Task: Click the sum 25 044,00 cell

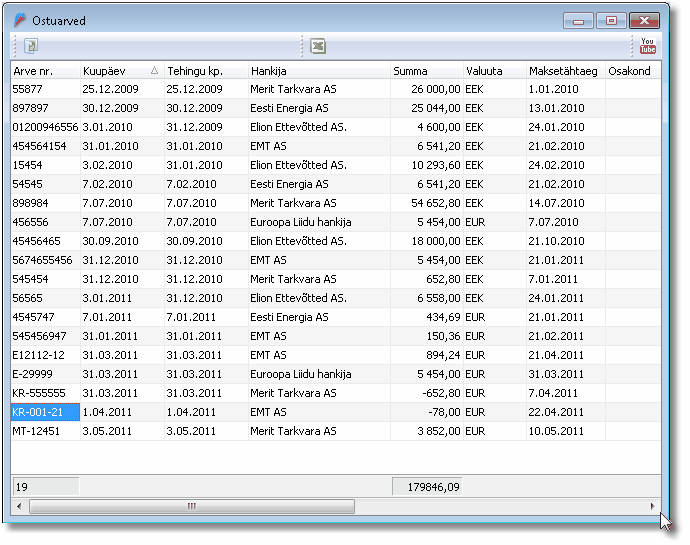Action: point(427,108)
